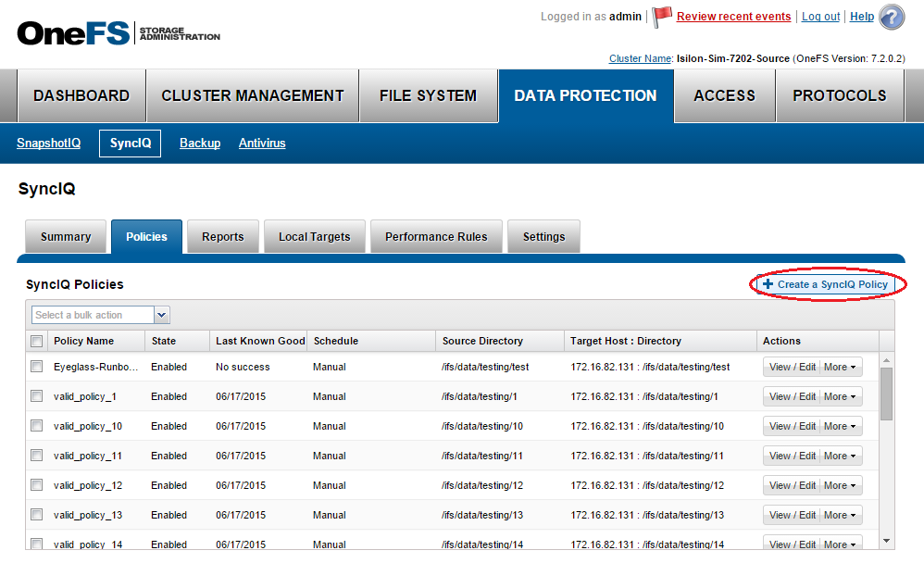Select the Policies tab
This screenshot has height=563, width=924.
tap(146, 236)
